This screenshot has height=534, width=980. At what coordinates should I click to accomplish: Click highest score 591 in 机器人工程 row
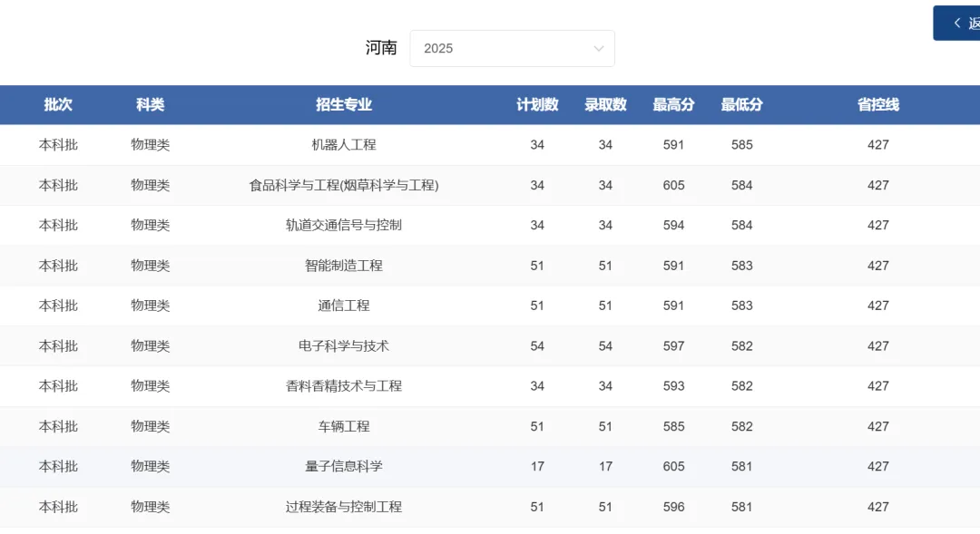pos(673,145)
